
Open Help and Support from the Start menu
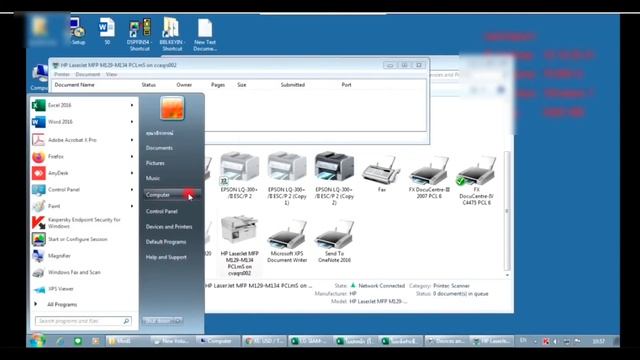pos(166,257)
